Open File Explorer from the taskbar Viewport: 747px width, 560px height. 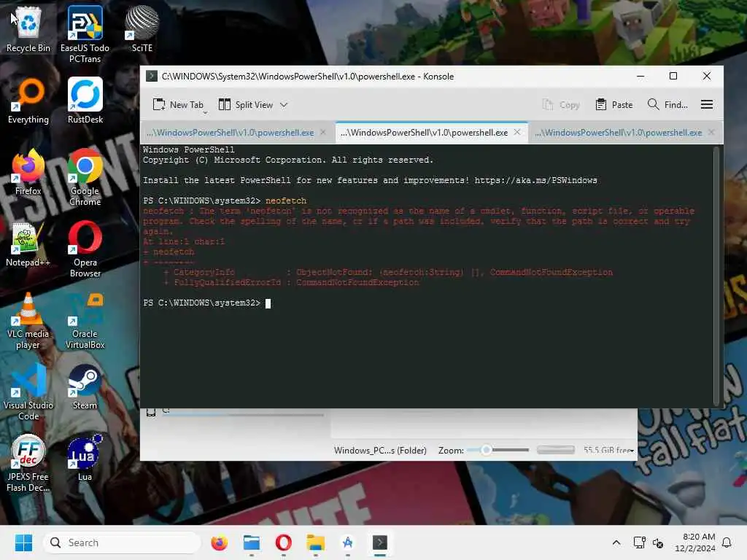[315, 542]
